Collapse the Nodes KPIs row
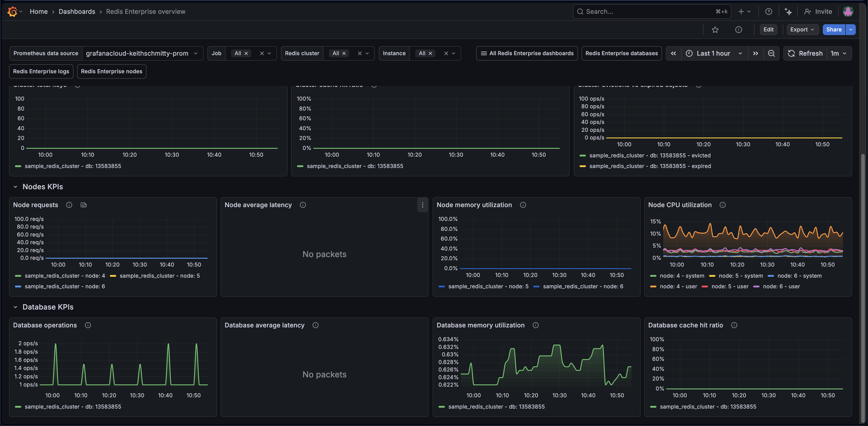This screenshot has width=868, height=426. [x=15, y=187]
